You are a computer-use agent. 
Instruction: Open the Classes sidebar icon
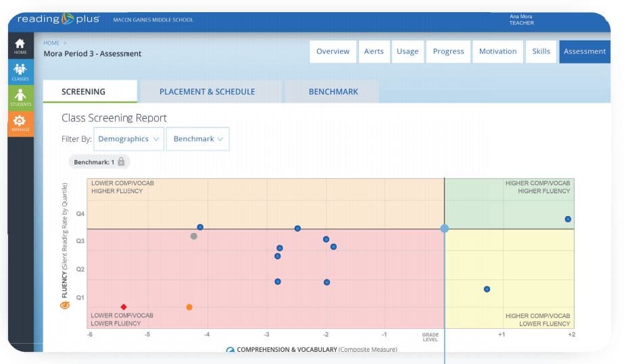tap(20, 72)
